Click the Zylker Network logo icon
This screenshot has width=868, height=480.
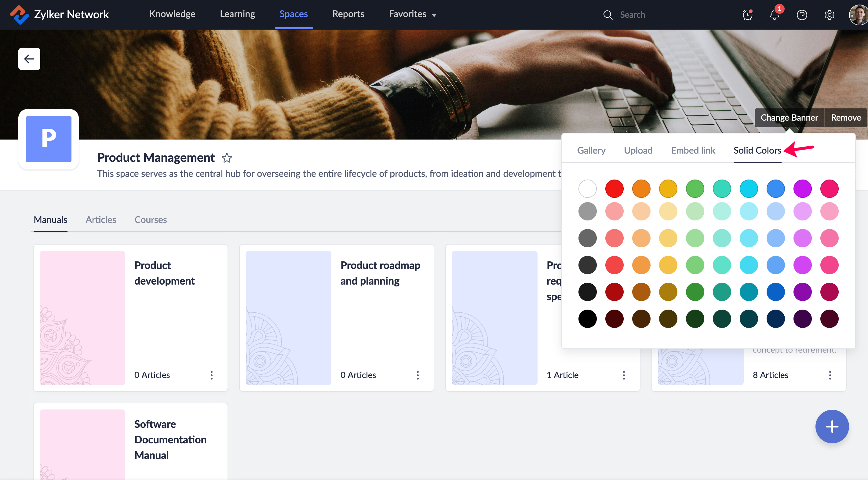click(x=19, y=14)
